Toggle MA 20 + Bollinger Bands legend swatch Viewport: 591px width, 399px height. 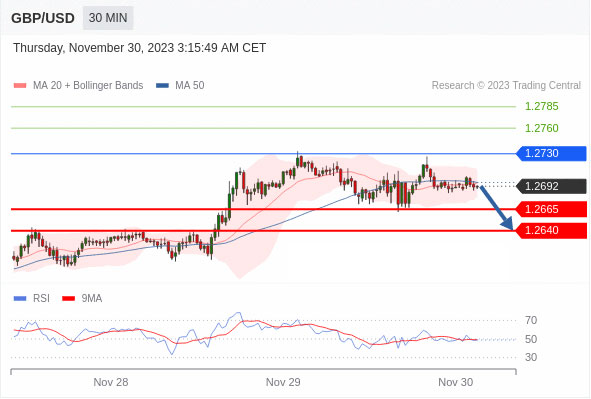(20, 86)
